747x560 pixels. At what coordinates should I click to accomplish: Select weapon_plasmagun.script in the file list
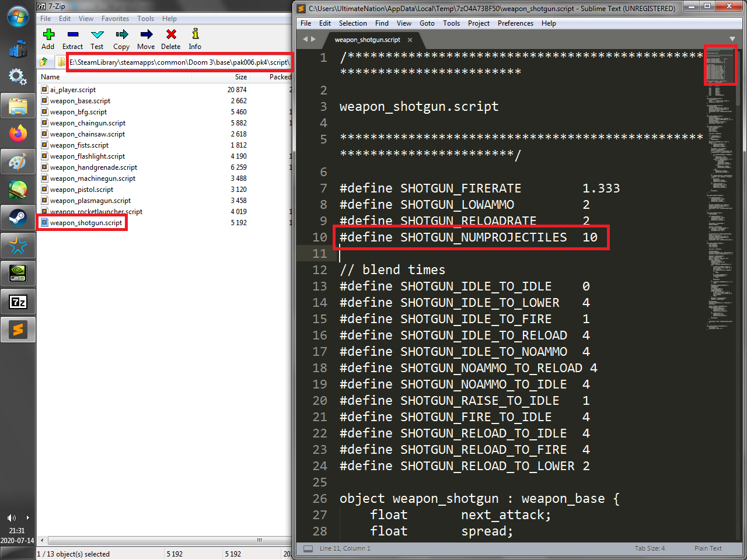(90, 201)
